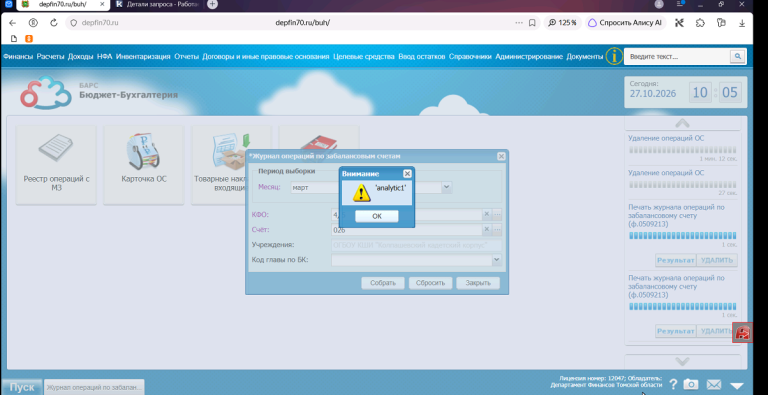768x395 pixels.
Task: Open the Доходы menu
Action: [80, 56]
